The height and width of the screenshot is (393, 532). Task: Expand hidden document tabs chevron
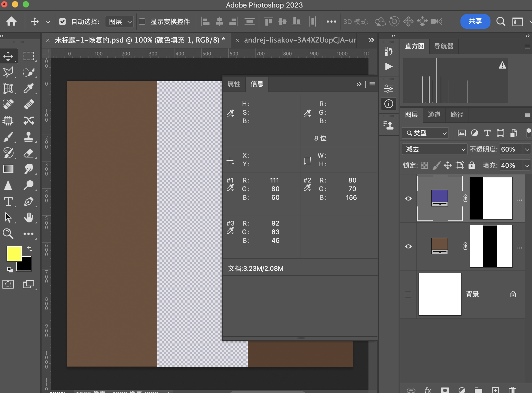point(371,40)
